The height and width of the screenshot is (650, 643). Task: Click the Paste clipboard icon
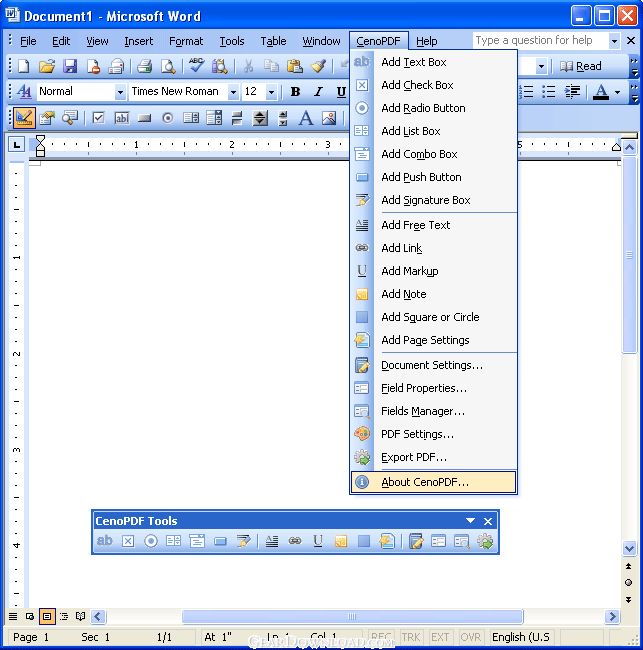pos(294,66)
